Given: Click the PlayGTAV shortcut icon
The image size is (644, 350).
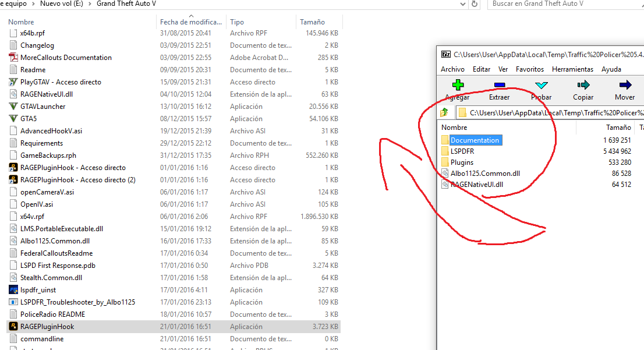Looking at the screenshot, I should 13,82.
